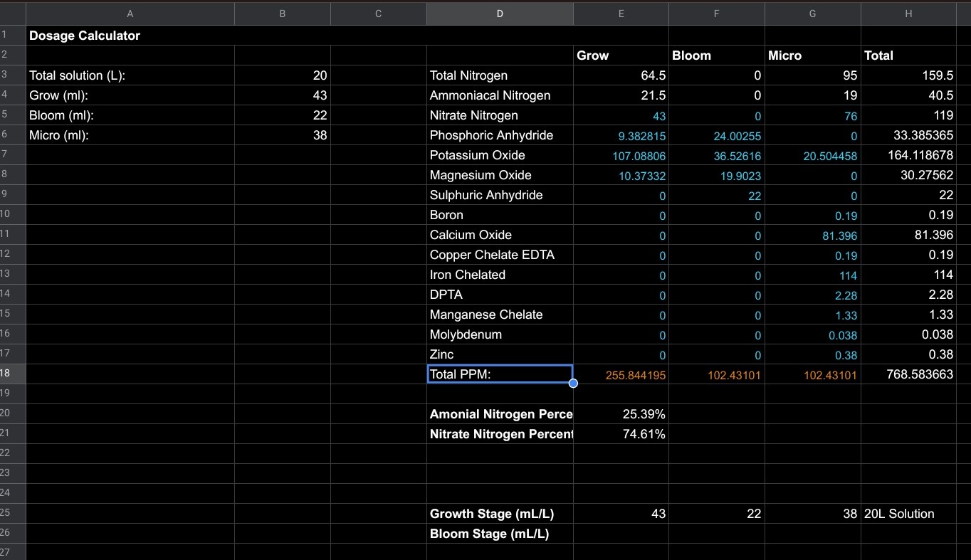Viewport: 971px width, 560px height.
Task: Select the Dosage Calculator title cell
Action: [85, 36]
